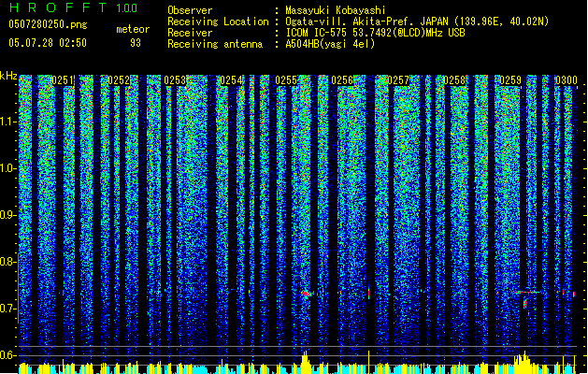Click the date stamp 05.07.28 02:50
The width and height of the screenshot is (588, 374).
pos(48,43)
